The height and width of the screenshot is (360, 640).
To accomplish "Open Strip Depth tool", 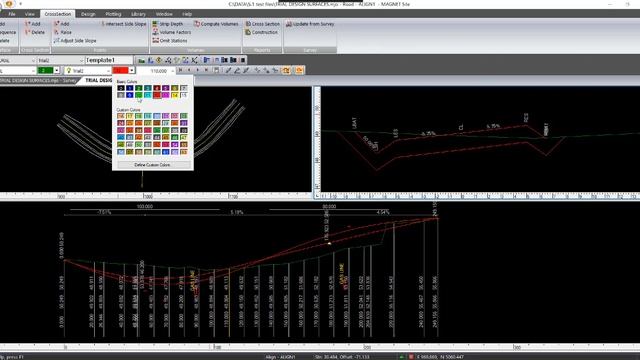I will coord(168,24).
